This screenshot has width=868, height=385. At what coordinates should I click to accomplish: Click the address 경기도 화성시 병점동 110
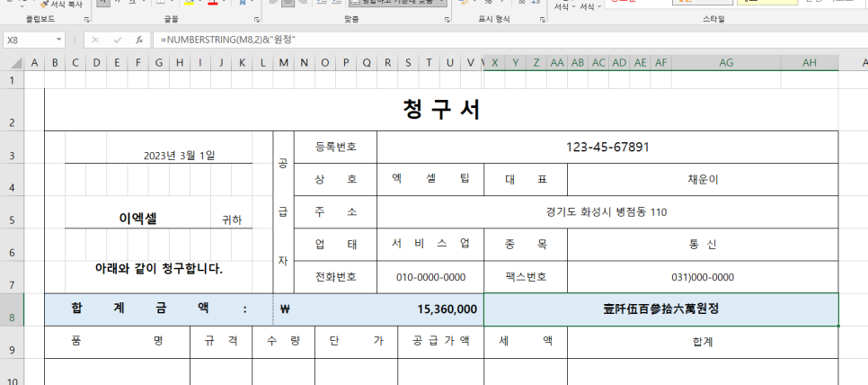tap(607, 212)
